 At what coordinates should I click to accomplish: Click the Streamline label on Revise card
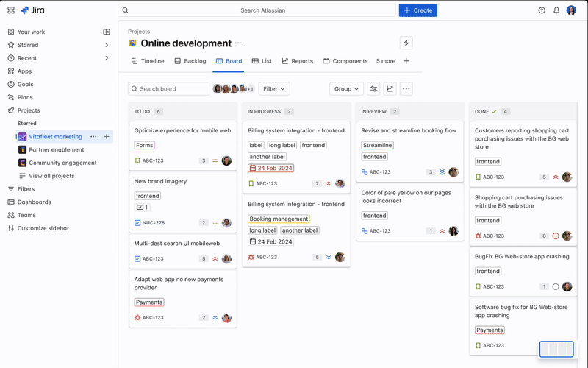[x=377, y=145]
